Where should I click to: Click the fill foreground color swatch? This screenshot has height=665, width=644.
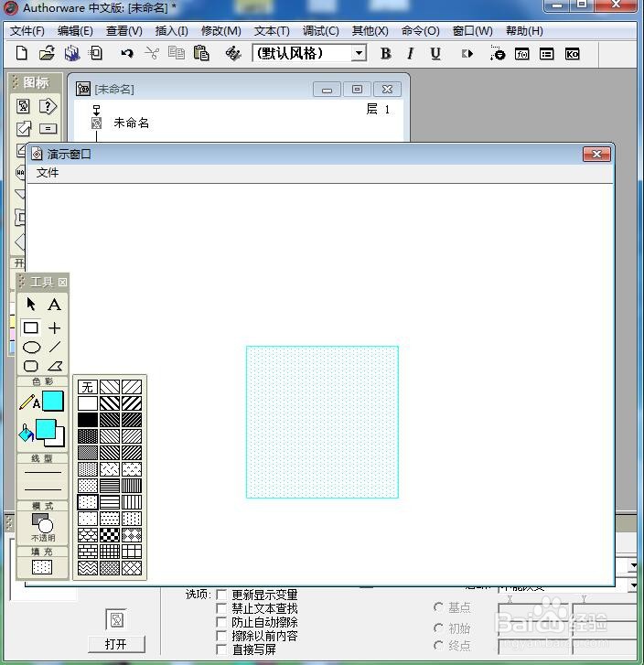(46, 429)
